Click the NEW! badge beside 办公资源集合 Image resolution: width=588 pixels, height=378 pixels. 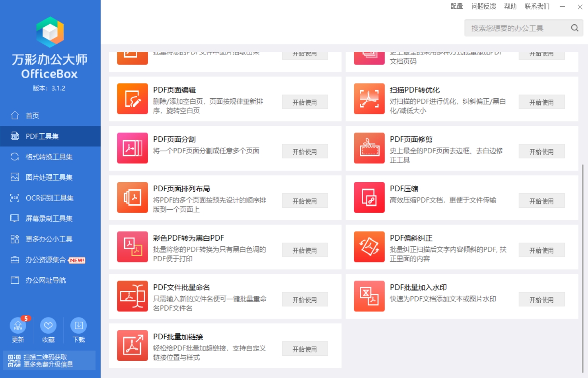coord(77,260)
